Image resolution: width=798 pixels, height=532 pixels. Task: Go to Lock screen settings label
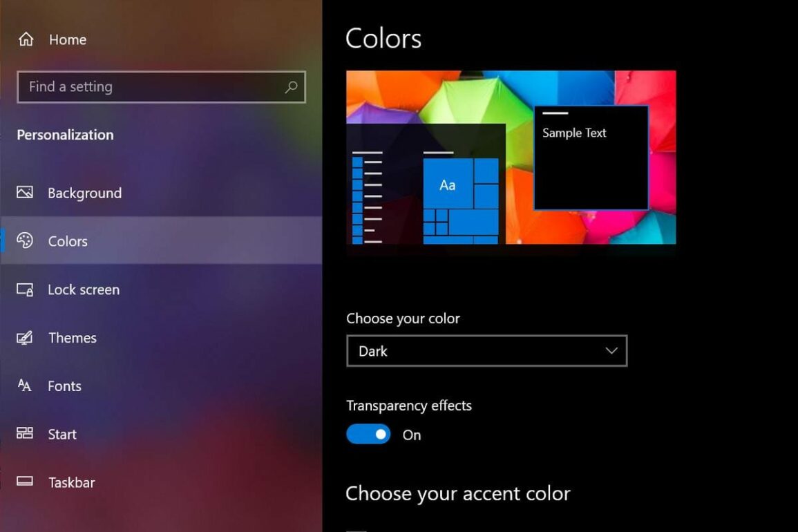pyautogui.click(x=84, y=289)
